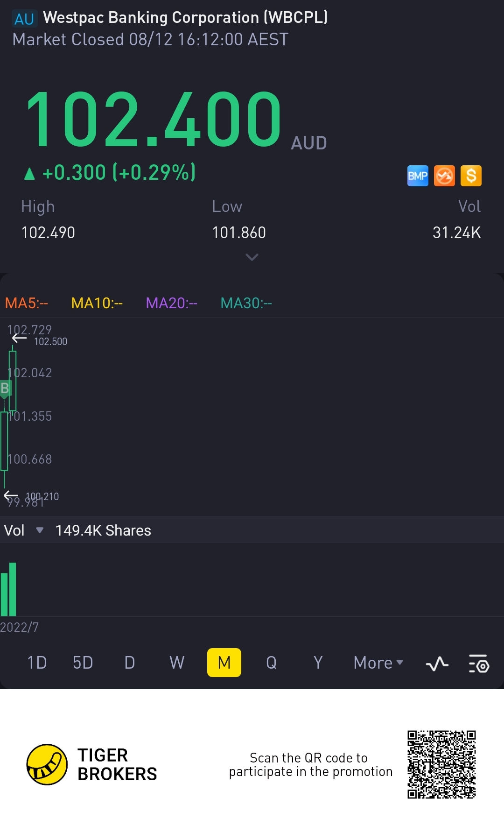Tap the Westpac Banking Corporation title

[x=185, y=17]
